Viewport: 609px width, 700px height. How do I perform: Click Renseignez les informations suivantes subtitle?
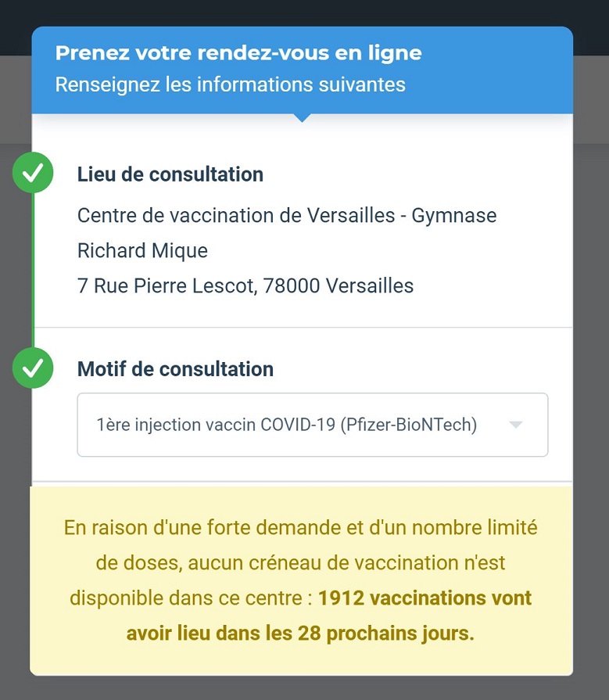[x=230, y=84]
